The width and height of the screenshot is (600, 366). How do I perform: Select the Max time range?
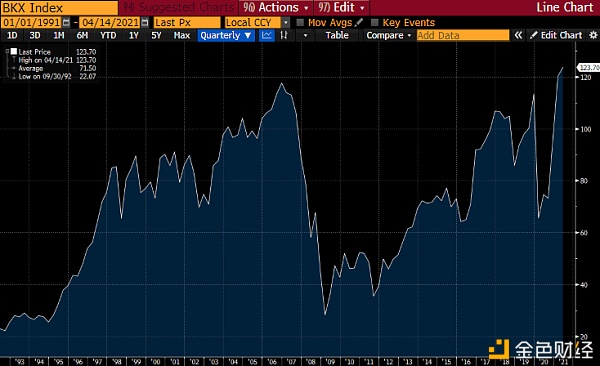point(182,36)
